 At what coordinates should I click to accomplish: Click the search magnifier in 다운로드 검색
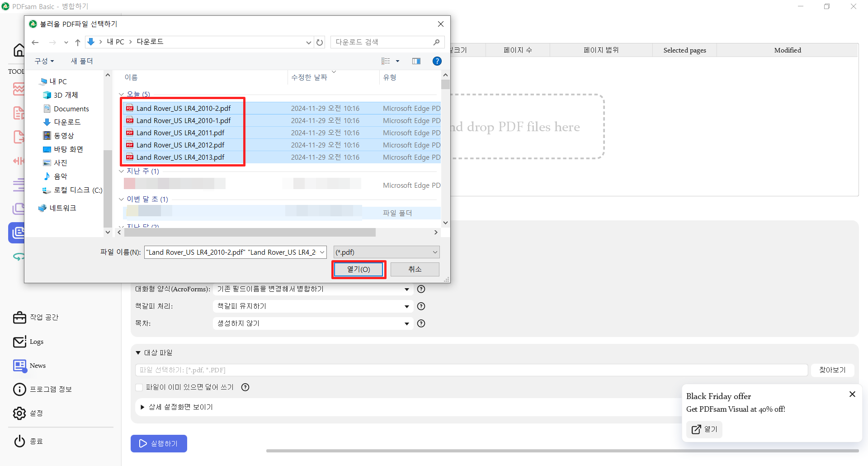[436, 42]
